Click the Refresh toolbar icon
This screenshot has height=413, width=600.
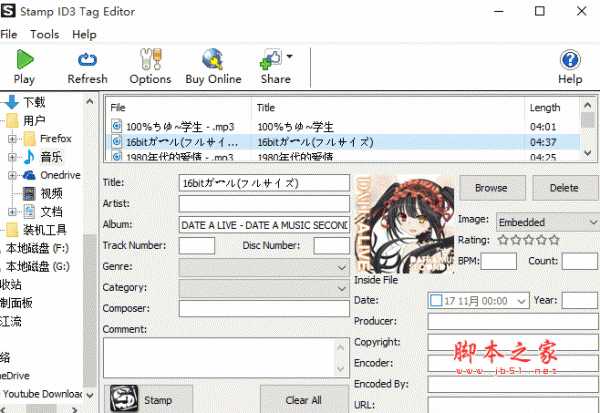(x=87, y=60)
